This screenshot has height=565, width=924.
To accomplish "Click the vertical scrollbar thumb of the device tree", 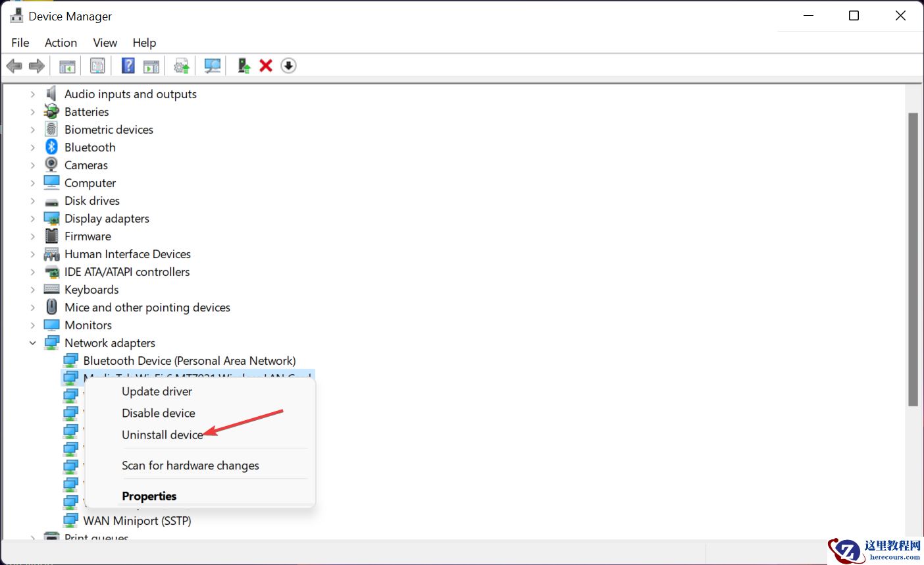I will coord(913,259).
